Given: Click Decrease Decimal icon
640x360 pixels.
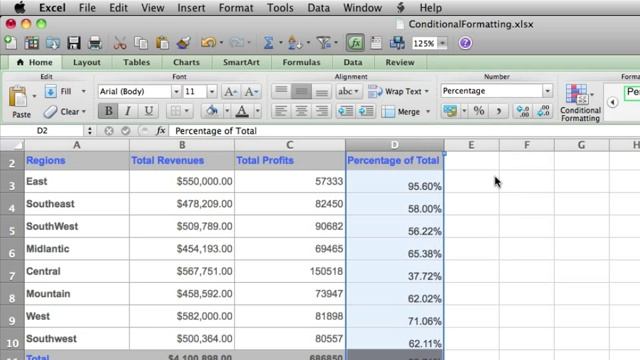Looking at the screenshot, I should tap(543, 111).
